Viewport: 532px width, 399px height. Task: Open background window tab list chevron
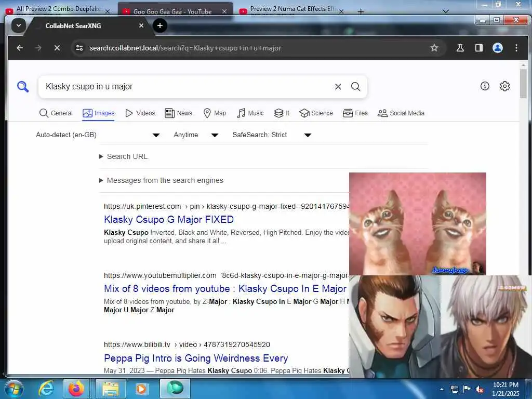click(x=446, y=11)
